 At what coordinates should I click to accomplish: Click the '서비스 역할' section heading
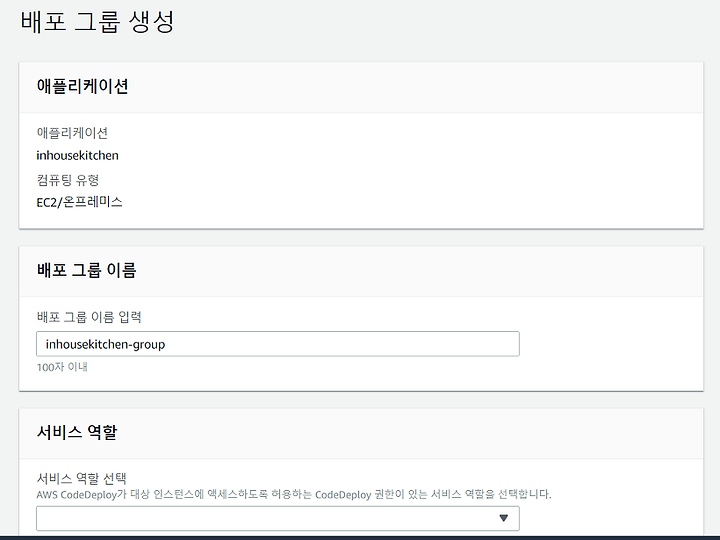(x=77, y=432)
